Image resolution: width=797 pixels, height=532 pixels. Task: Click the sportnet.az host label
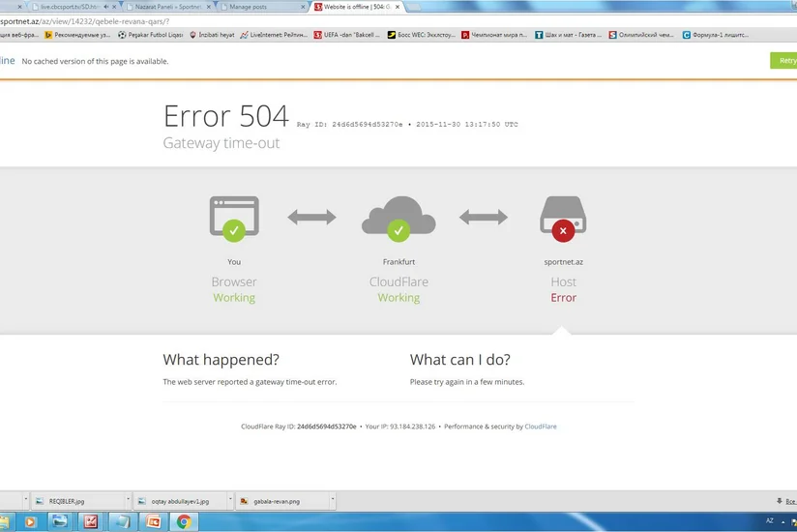tap(563, 262)
